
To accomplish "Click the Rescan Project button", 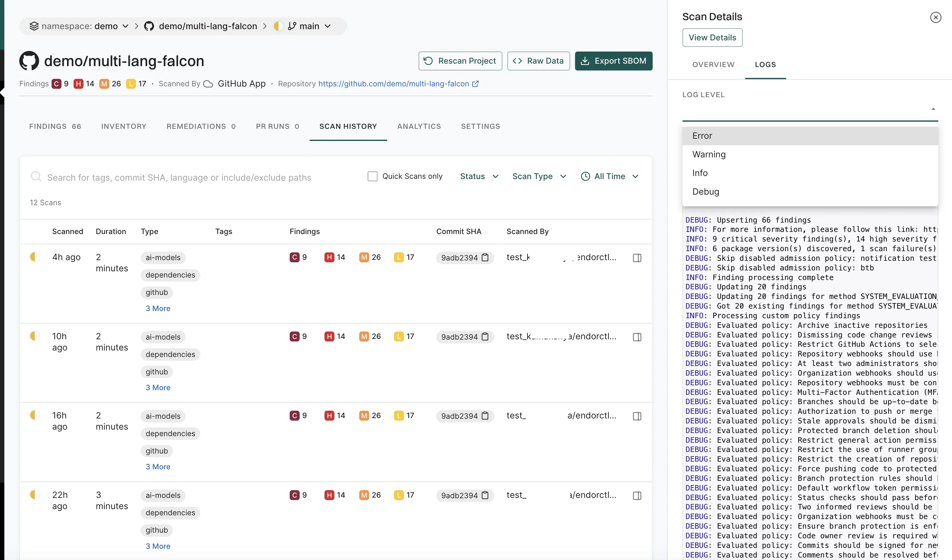I will click(x=460, y=61).
